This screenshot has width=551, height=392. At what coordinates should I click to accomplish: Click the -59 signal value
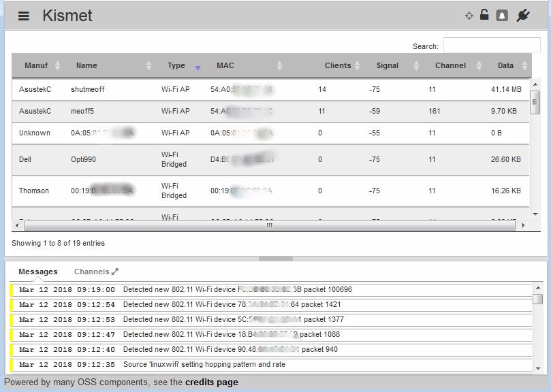(x=374, y=111)
